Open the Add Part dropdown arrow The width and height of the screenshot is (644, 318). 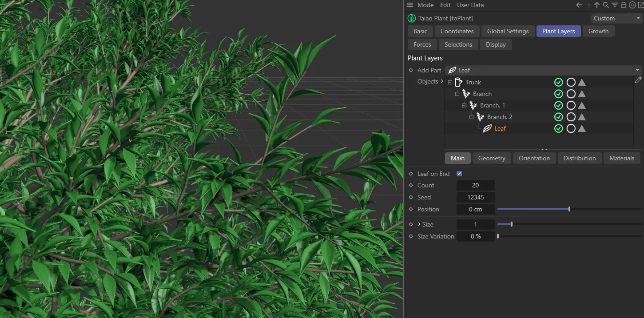click(637, 70)
